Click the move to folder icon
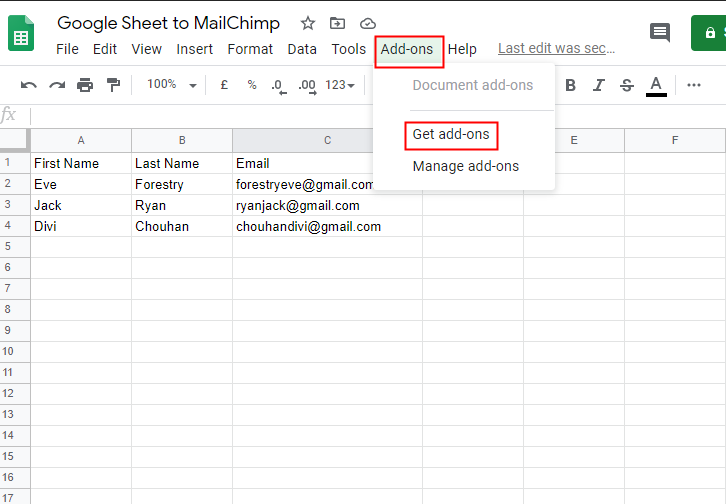This screenshot has height=504, width=726. tap(337, 23)
